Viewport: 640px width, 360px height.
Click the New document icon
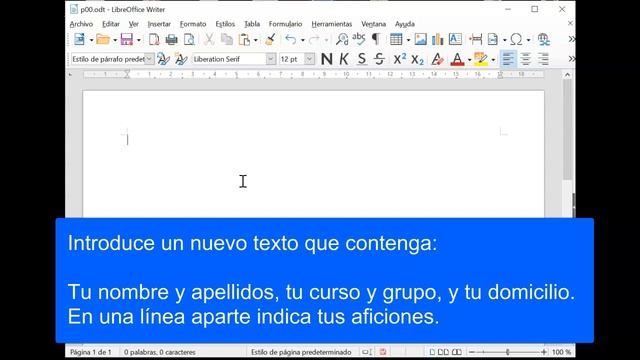tap(80, 40)
